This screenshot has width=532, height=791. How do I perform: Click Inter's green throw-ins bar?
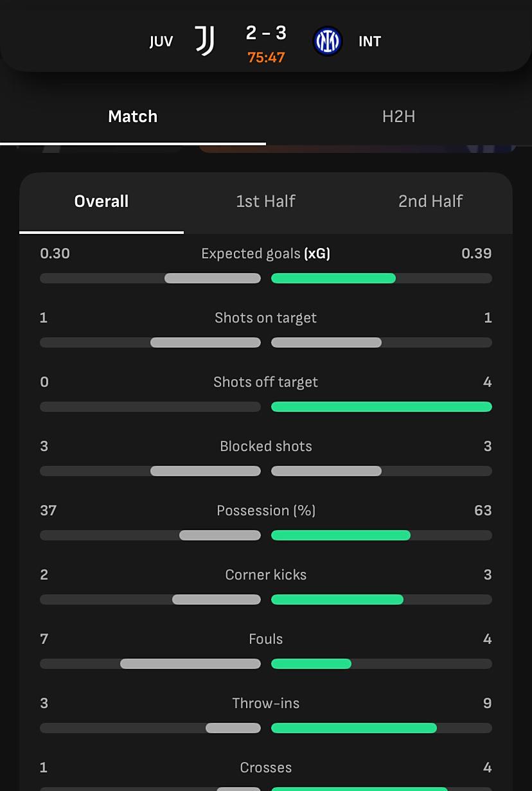click(x=354, y=728)
